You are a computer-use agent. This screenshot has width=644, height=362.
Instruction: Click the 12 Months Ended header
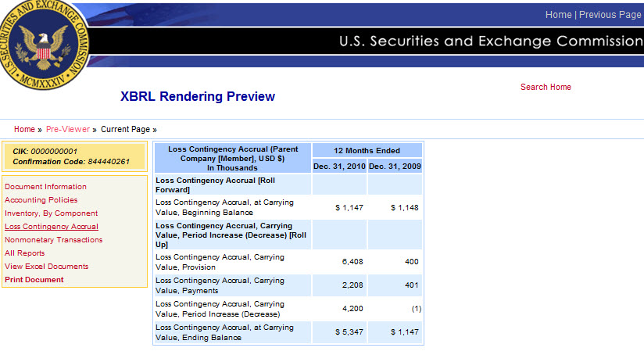[367, 150]
